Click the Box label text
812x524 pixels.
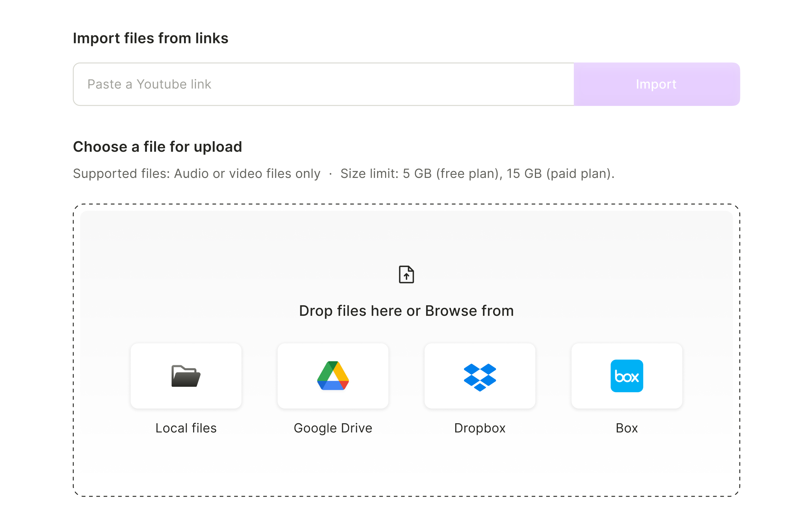tap(627, 428)
